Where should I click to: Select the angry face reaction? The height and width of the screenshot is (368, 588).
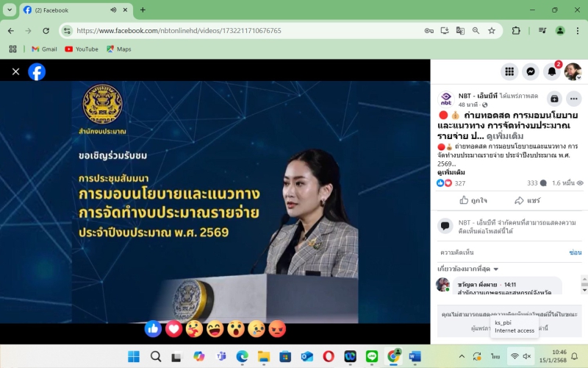(x=277, y=329)
